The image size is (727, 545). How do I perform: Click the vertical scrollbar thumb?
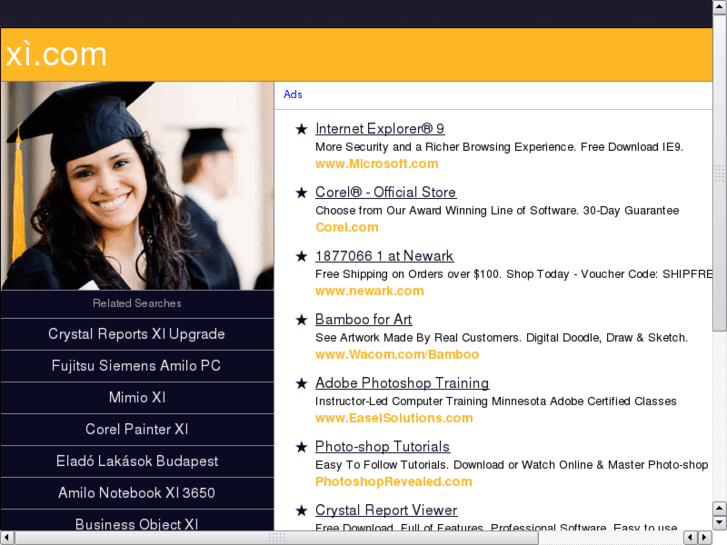(x=720, y=173)
